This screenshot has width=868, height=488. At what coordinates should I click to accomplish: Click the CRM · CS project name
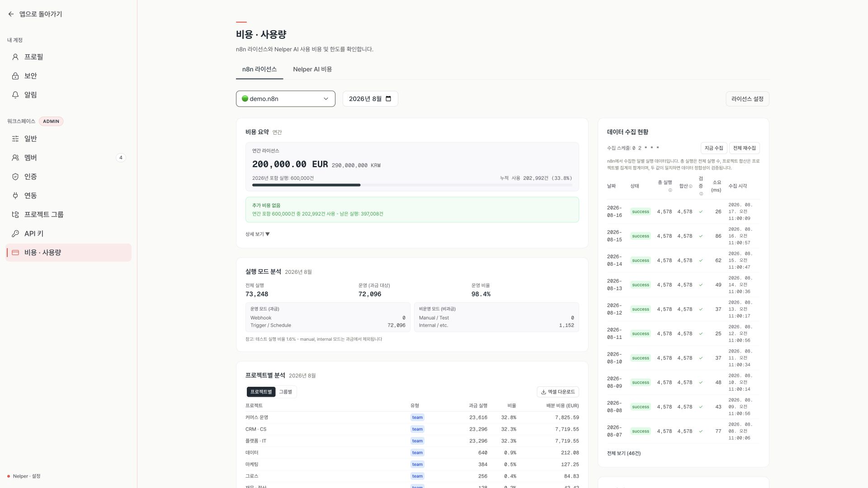tap(256, 429)
